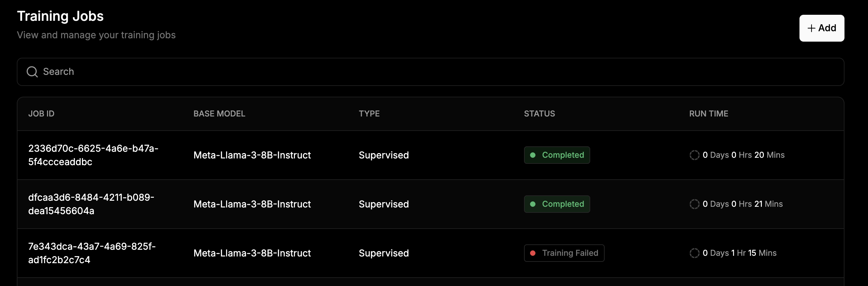Click run time spinner icon for 1 Hr 15 Mins job
This screenshot has width=868, height=286.
(x=694, y=253)
